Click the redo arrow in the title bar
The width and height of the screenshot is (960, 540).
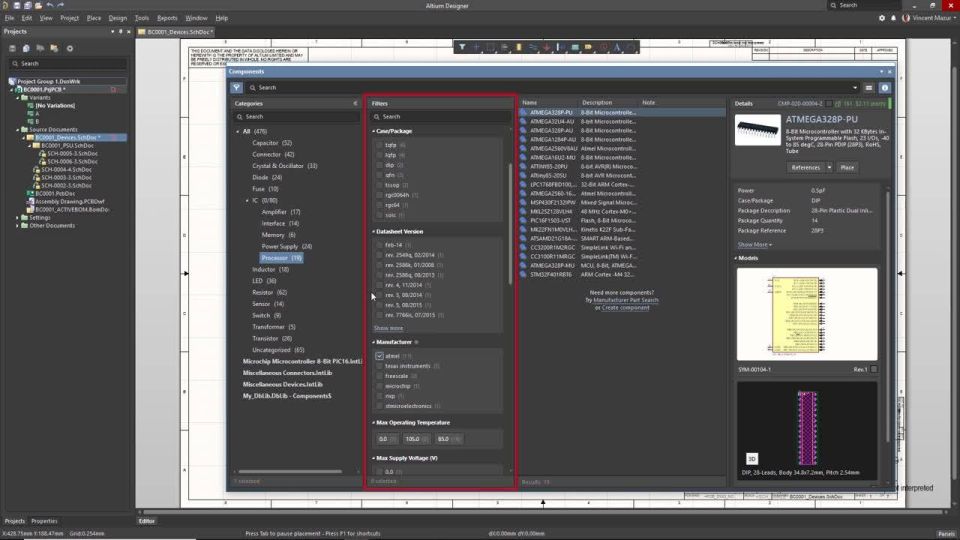pos(60,6)
